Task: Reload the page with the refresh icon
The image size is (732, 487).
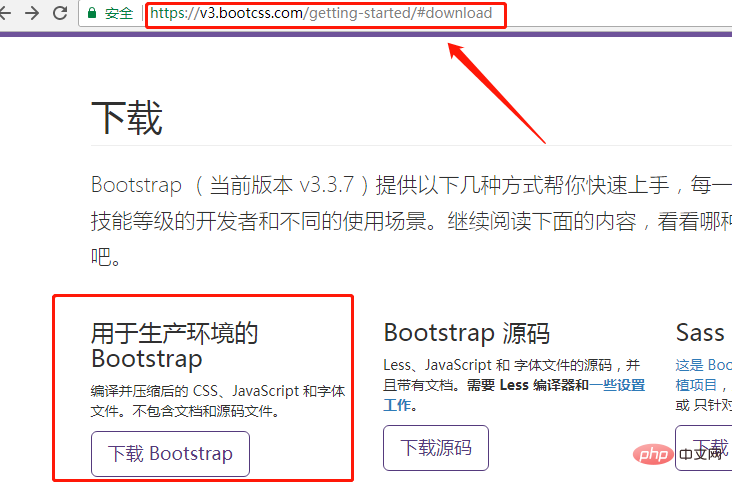Action: pyautogui.click(x=60, y=14)
